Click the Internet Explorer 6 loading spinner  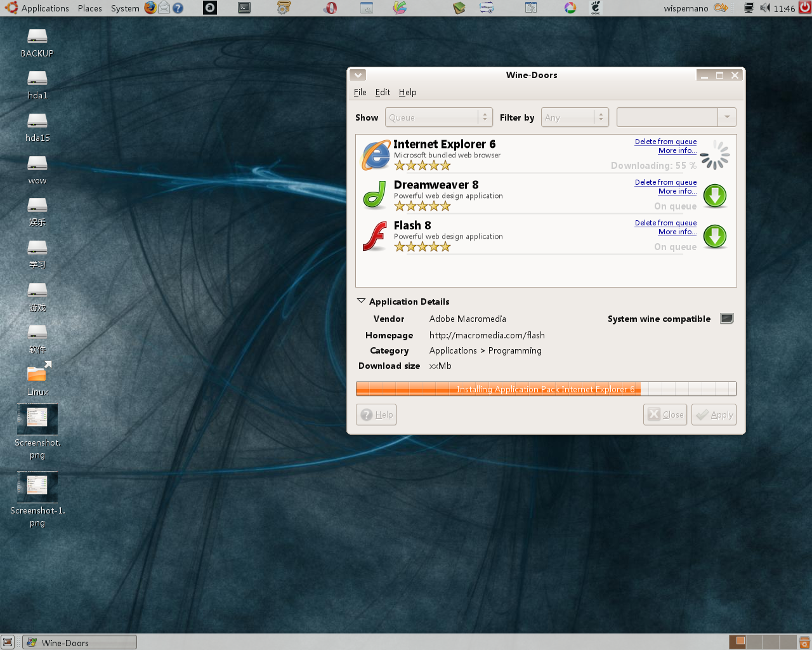pos(715,156)
